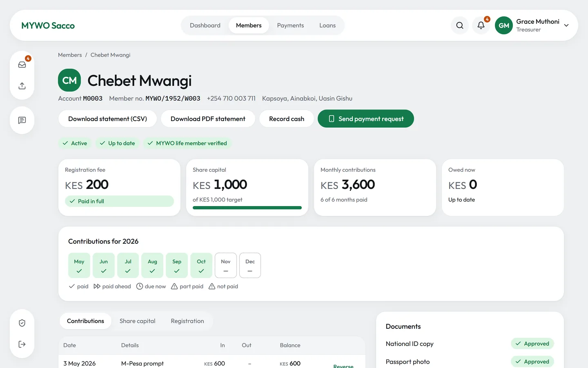Switch to the Share capital tab

pos(138,321)
